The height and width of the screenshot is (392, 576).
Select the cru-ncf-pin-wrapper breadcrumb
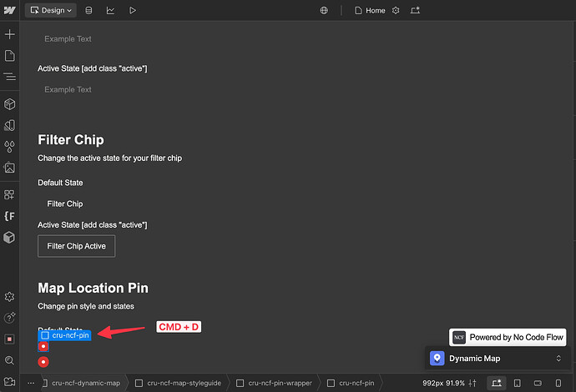[274, 383]
